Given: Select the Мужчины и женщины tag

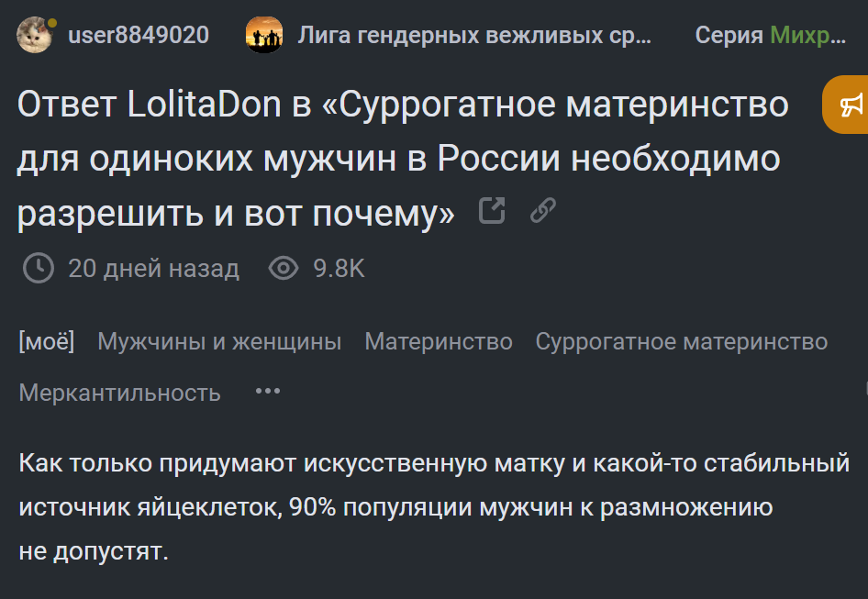Looking at the screenshot, I should (x=219, y=342).
